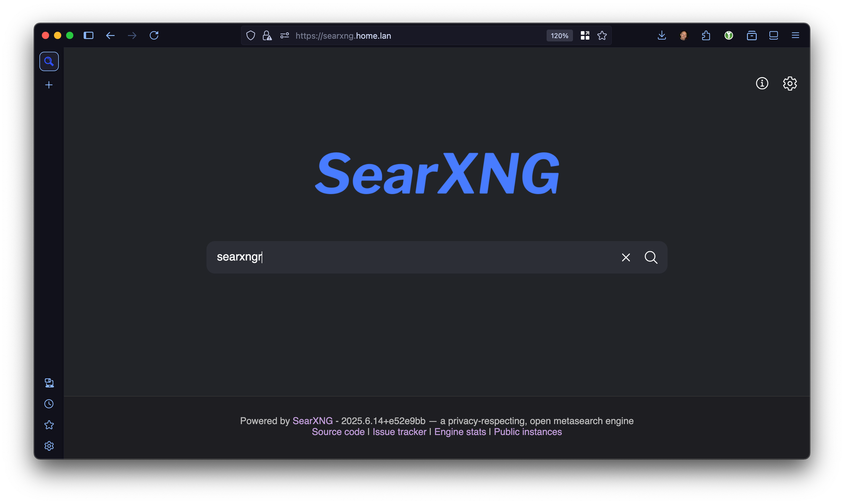Open the extensions puzzle icon
The width and height of the screenshot is (844, 504).
pos(706,35)
